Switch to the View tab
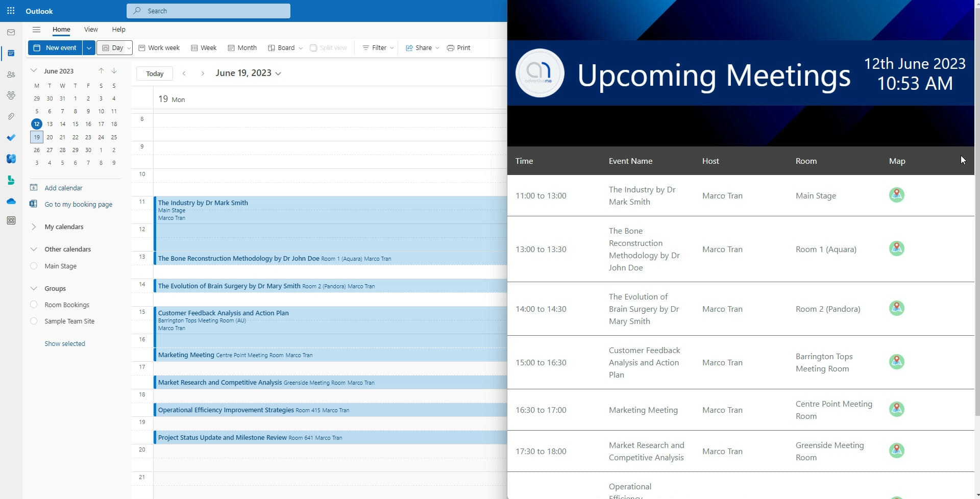This screenshot has height=499, width=980. point(91,29)
